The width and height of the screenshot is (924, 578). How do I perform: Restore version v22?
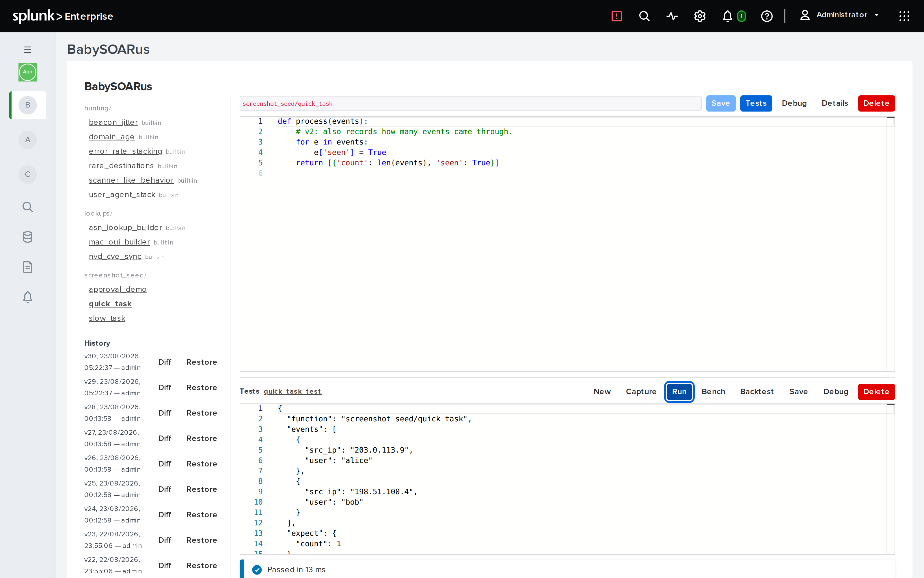(202, 565)
